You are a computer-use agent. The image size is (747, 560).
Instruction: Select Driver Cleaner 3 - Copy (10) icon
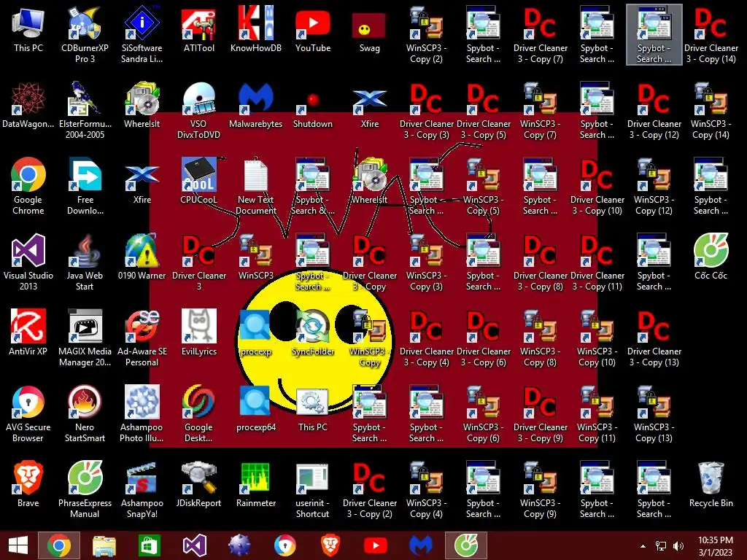pos(597,186)
